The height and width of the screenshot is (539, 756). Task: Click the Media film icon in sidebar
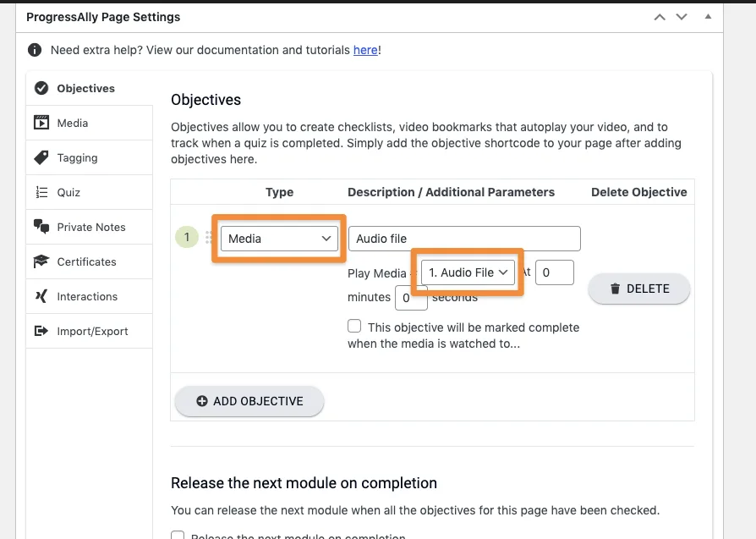pyautogui.click(x=41, y=124)
